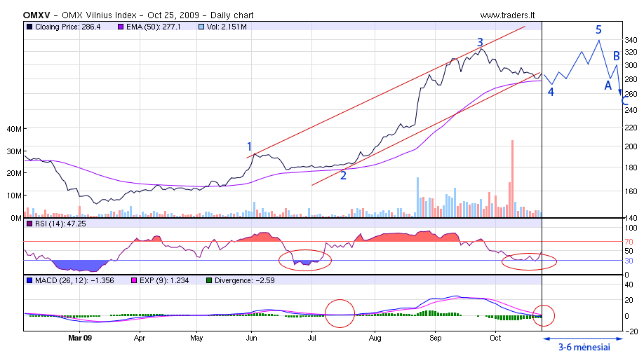Click the corrective wave label B
Viewport: 644px width, 356px height.
pyautogui.click(x=617, y=55)
